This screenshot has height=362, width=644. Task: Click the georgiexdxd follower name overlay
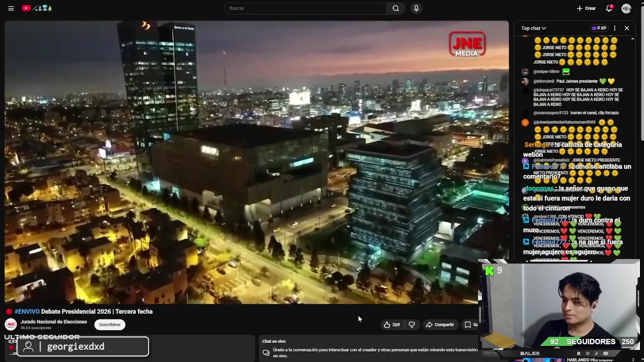(75, 346)
